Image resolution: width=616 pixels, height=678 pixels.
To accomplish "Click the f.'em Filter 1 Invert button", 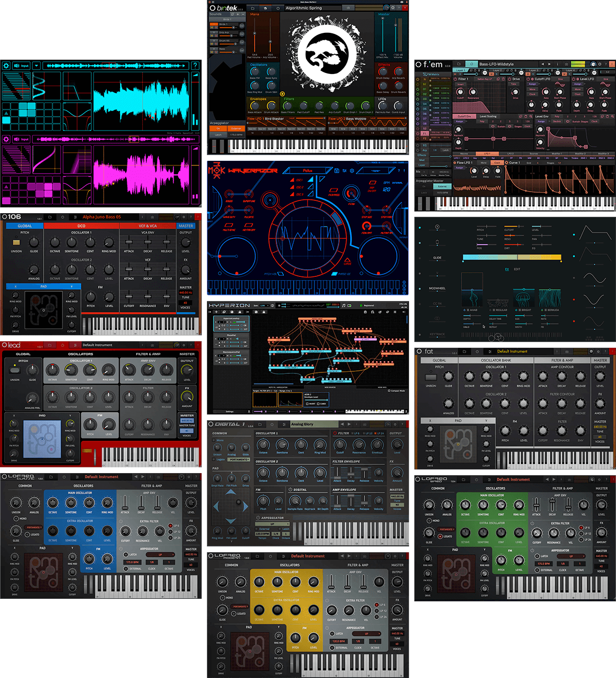I will click(460, 85).
